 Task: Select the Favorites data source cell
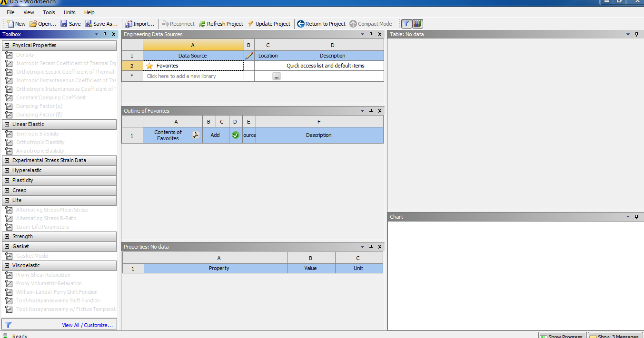[193, 66]
